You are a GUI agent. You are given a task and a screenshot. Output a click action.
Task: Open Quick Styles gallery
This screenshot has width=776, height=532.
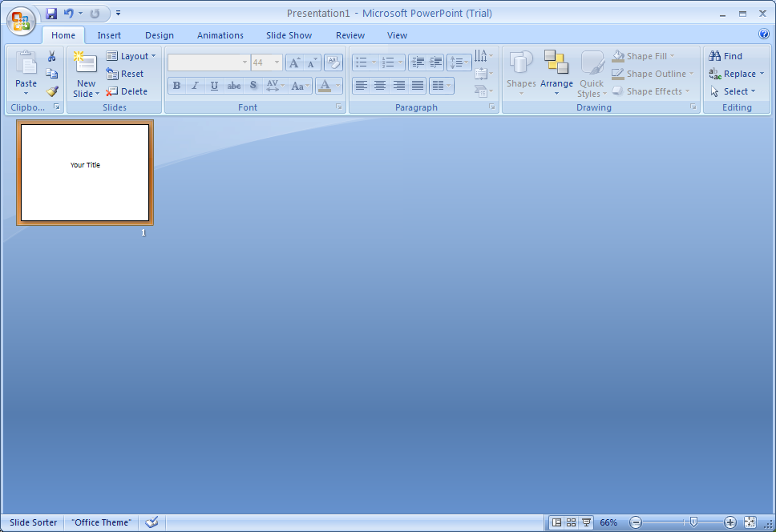(592, 73)
